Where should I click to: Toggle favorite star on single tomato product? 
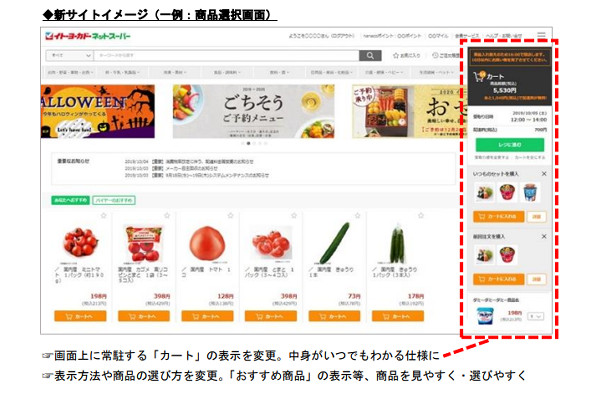point(230,216)
